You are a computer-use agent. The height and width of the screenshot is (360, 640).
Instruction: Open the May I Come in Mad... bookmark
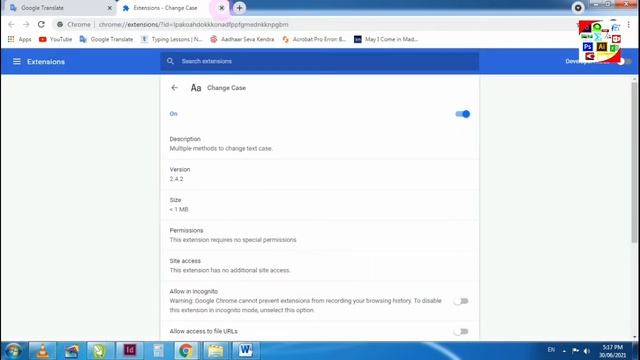click(x=386, y=39)
